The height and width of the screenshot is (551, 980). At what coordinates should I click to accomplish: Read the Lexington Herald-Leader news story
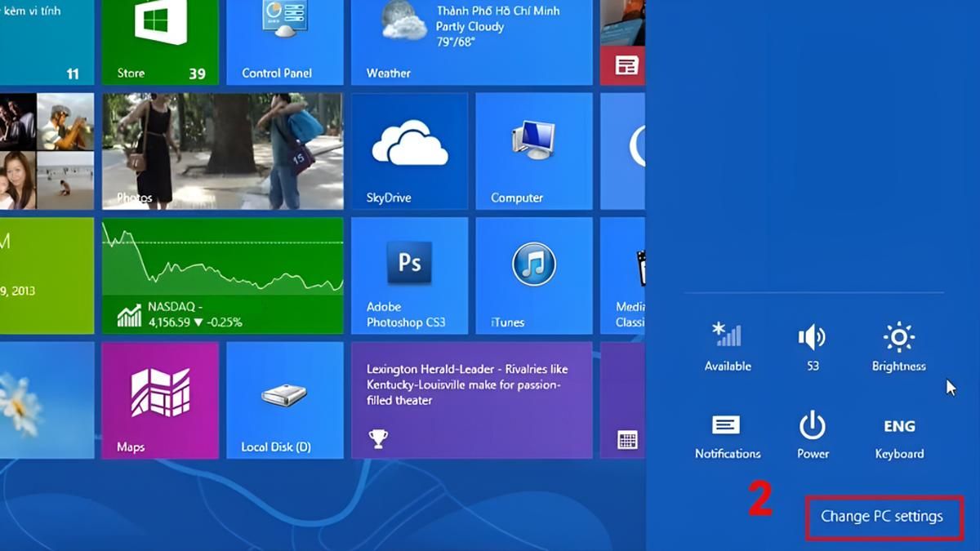pyautogui.click(x=471, y=400)
